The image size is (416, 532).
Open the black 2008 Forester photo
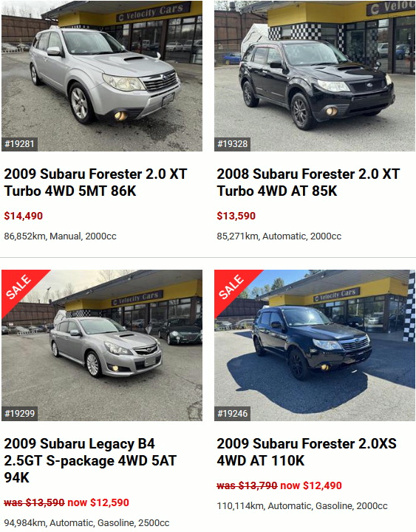coord(315,76)
